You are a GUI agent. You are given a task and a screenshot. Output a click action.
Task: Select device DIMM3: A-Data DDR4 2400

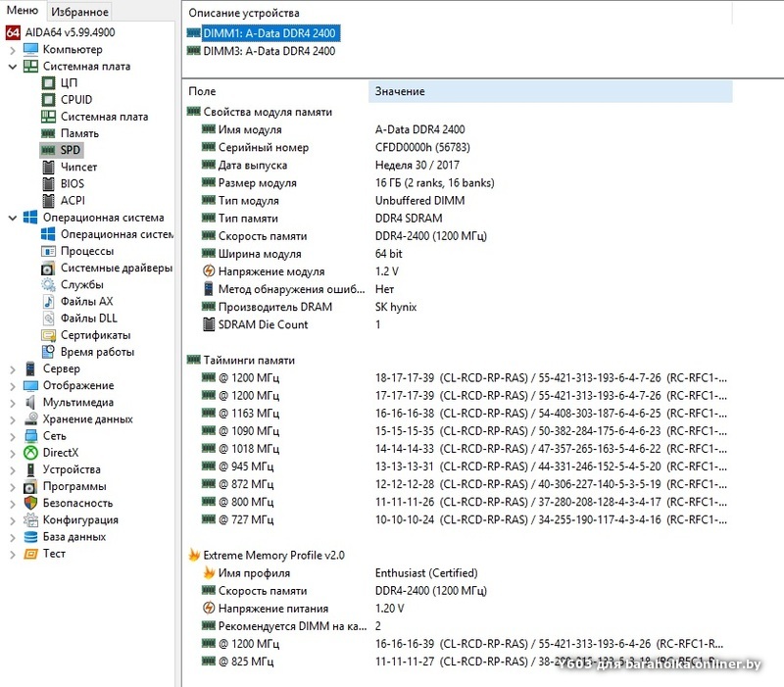(x=269, y=51)
